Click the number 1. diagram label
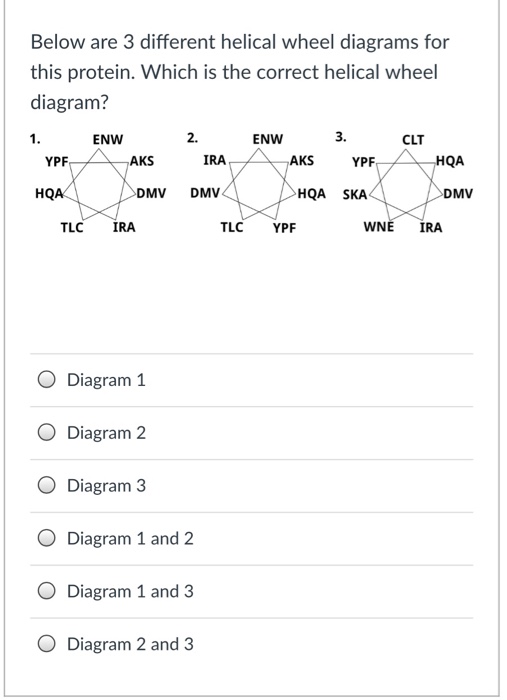507x700 pixels. point(35,139)
